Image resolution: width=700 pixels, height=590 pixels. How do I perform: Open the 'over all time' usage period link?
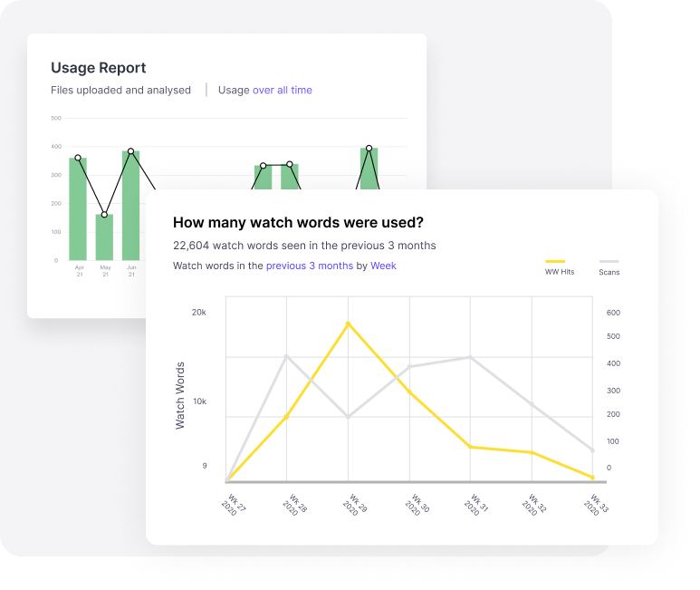tap(283, 91)
